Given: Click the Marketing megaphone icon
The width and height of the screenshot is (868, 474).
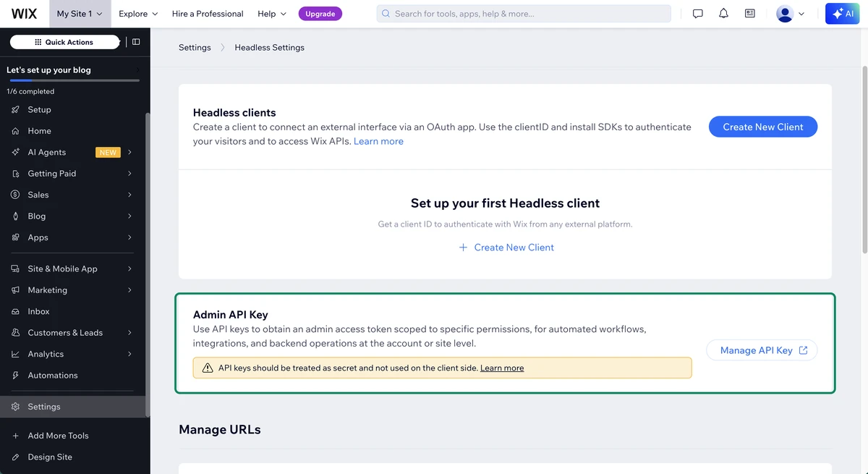Looking at the screenshot, I should point(15,290).
